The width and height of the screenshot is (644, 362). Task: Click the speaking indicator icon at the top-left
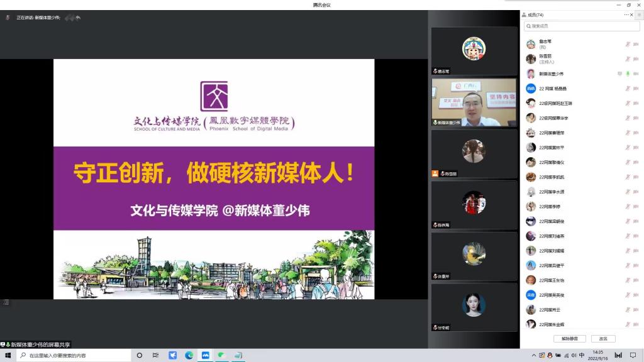pos(8,18)
